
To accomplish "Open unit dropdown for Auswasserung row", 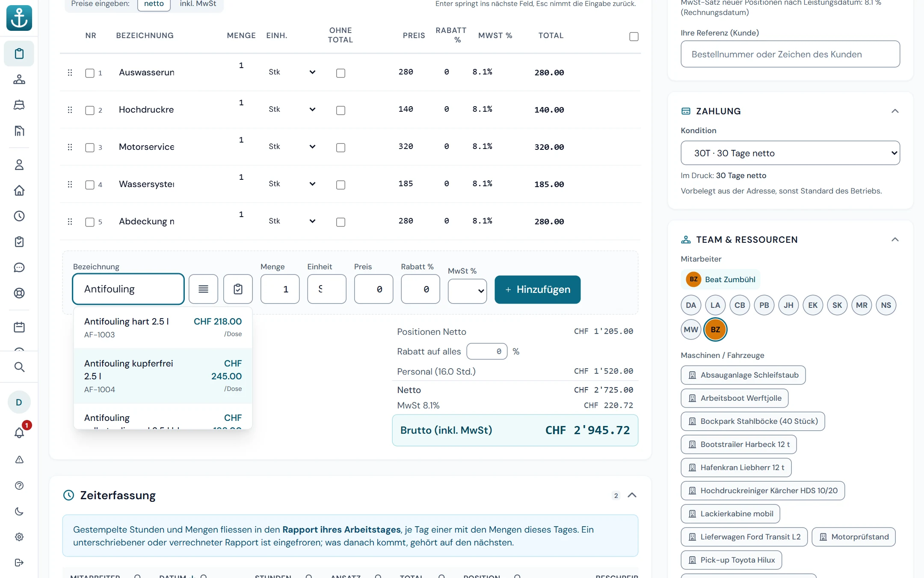I will [x=293, y=72].
